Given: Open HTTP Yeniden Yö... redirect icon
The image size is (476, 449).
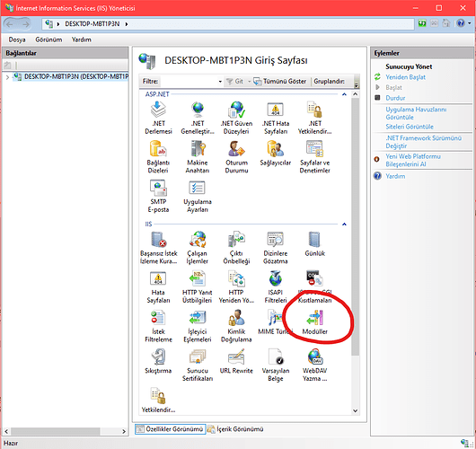Looking at the screenshot, I should 236,286.
